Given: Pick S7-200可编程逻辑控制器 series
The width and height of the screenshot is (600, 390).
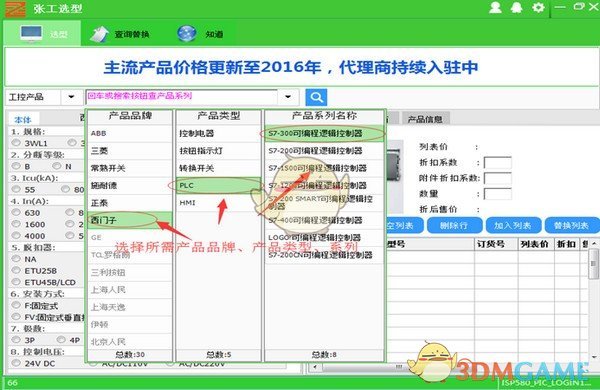Looking at the screenshot, I should (324, 151).
